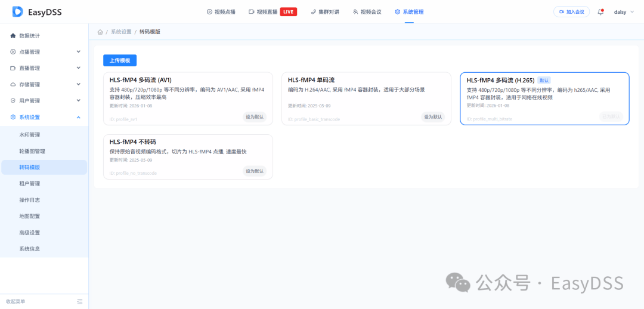Open 地图配置 submenu item
Viewport: 644px width, 309px height.
[44, 216]
